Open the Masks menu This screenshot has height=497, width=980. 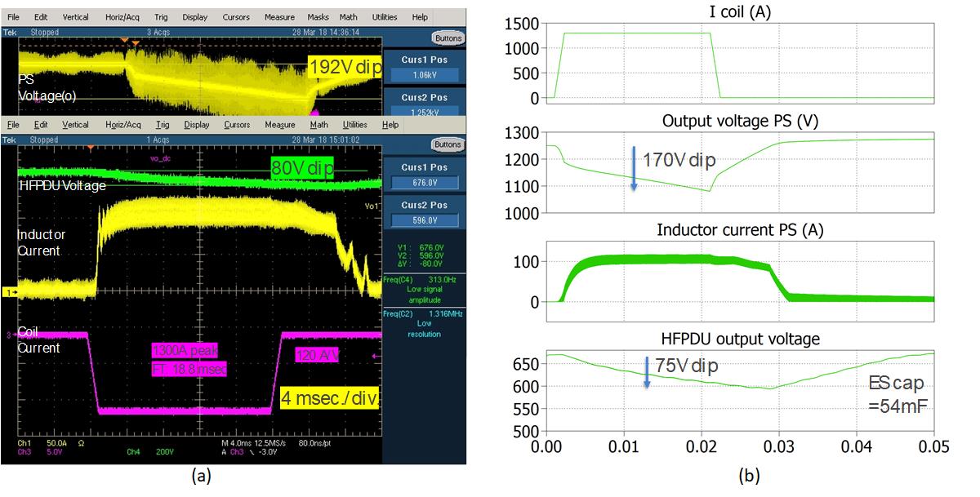[x=318, y=17]
